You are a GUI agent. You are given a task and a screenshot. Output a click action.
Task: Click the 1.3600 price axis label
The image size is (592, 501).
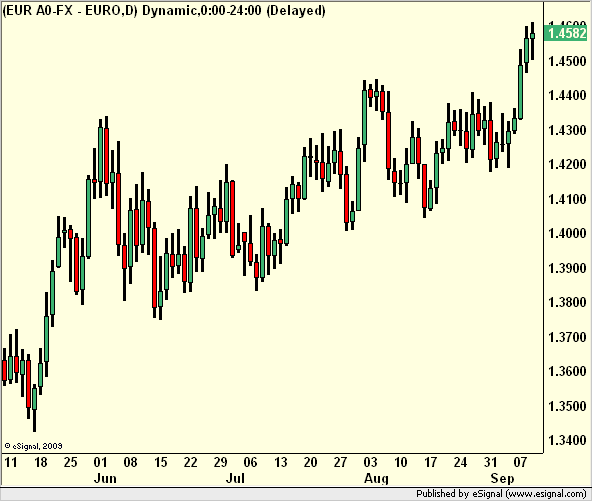pos(567,372)
